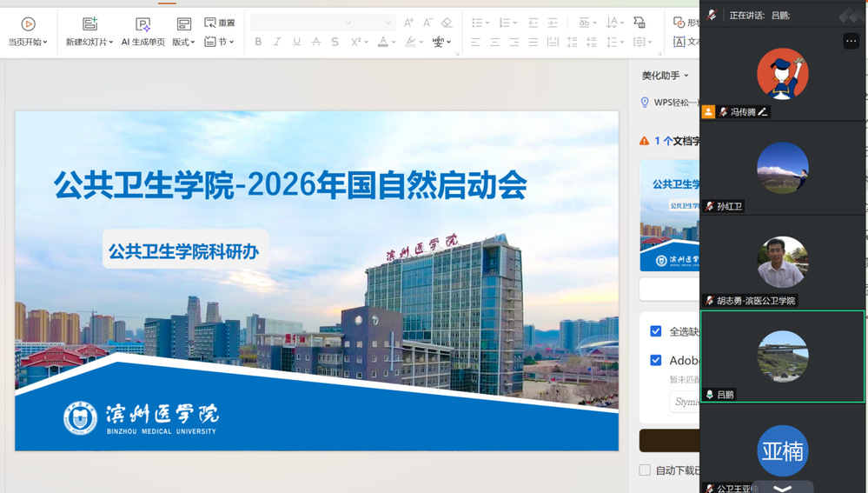The width and height of the screenshot is (868, 493).
Task: Apply the text highlight color swatch
Action: (410, 42)
